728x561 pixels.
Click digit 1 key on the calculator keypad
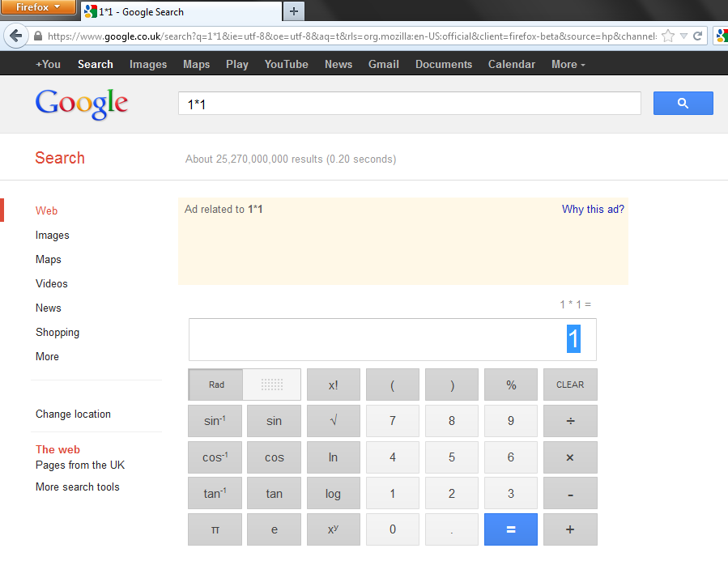pos(392,493)
